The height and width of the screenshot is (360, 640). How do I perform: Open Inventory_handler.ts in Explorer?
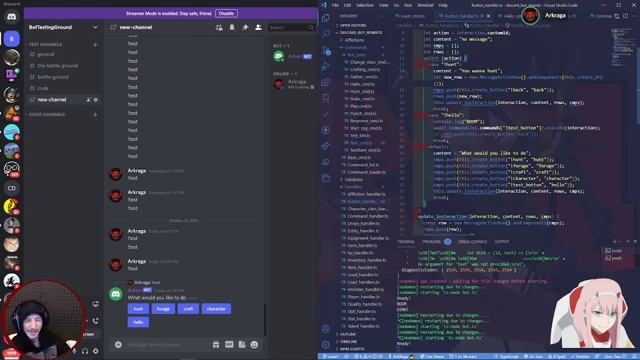[365, 260]
